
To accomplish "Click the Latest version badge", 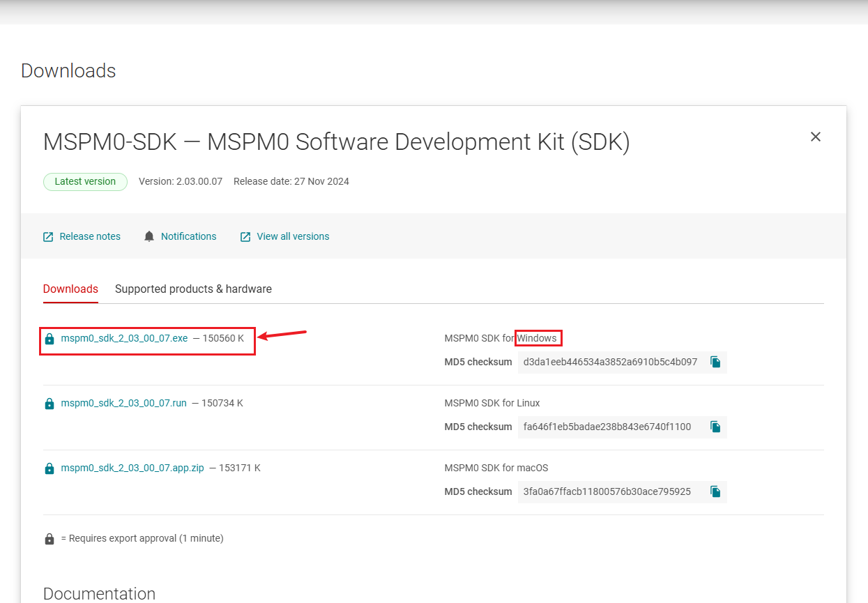I will click(85, 181).
